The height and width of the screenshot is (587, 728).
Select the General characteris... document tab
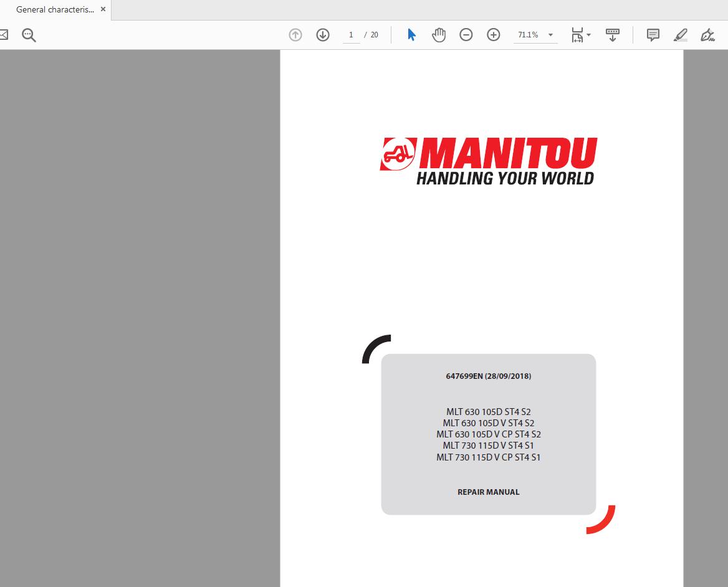coord(55,10)
